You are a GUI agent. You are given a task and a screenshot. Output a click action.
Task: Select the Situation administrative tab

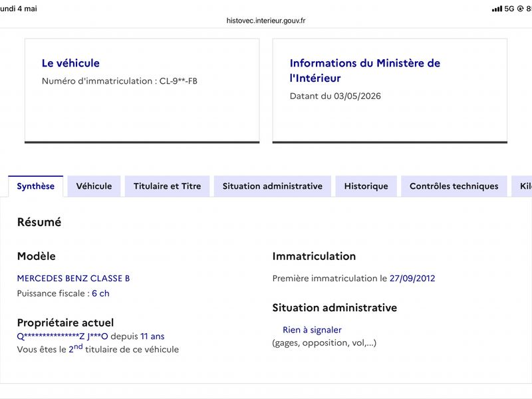[x=273, y=186]
